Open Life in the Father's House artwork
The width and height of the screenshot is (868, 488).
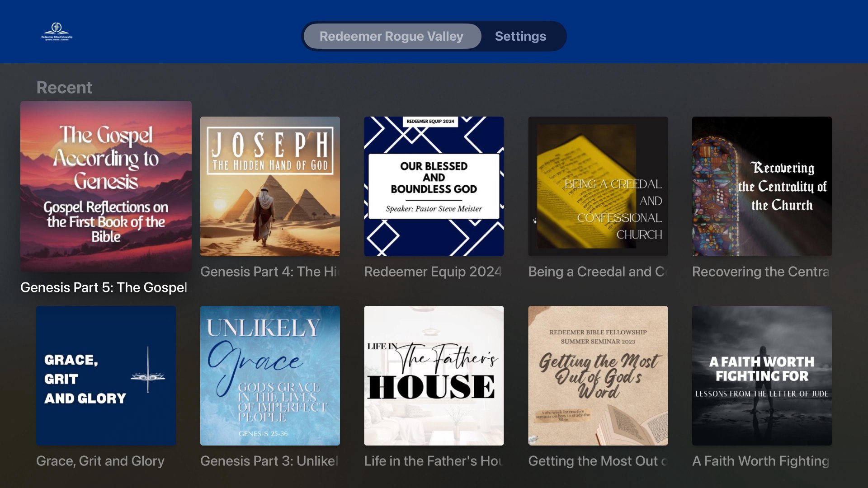click(434, 375)
